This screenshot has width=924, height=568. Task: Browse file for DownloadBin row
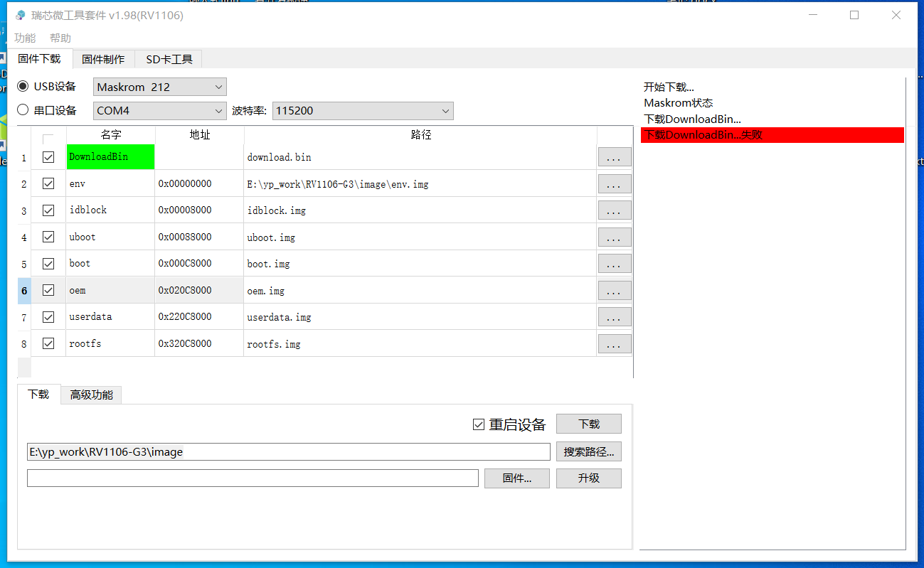[615, 157]
